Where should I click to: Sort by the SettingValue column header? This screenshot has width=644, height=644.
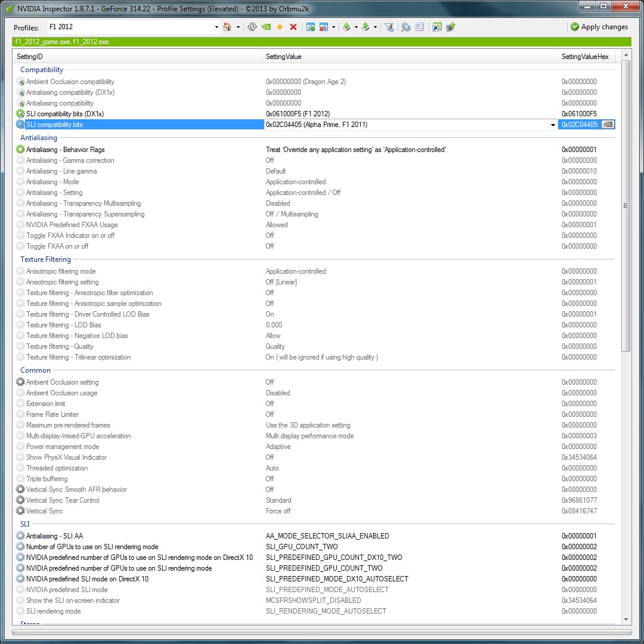click(x=410, y=57)
